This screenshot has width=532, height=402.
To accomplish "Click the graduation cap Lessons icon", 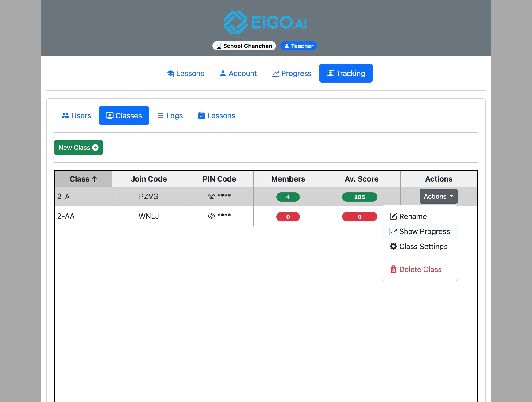I will 170,73.
